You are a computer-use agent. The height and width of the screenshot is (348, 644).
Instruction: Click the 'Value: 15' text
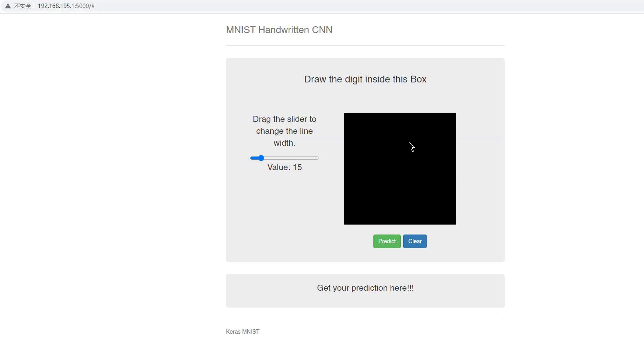click(x=285, y=167)
